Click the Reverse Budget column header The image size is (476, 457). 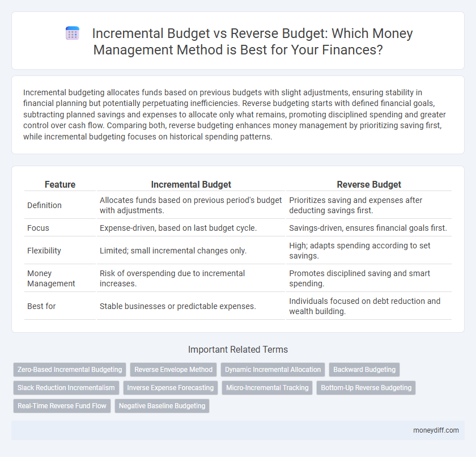(x=369, y=184)
